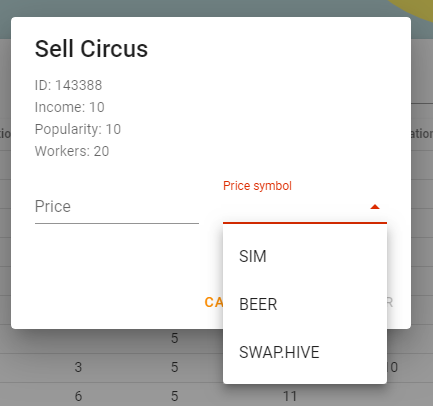Choose BEER as the price symbol
The height and width of the screenshot is (406, 433).
(x=305, y=304)
